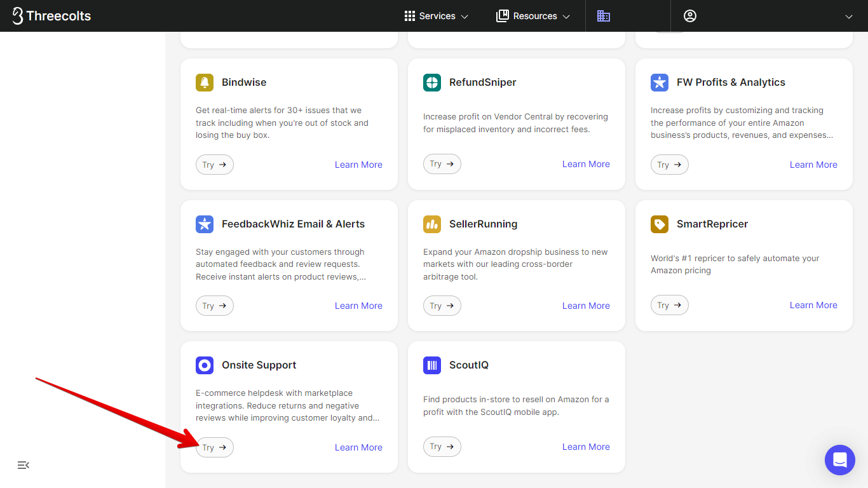
Task: Try FeedbackWhiz Email & Alerts
Action: [x=215, y=306]
